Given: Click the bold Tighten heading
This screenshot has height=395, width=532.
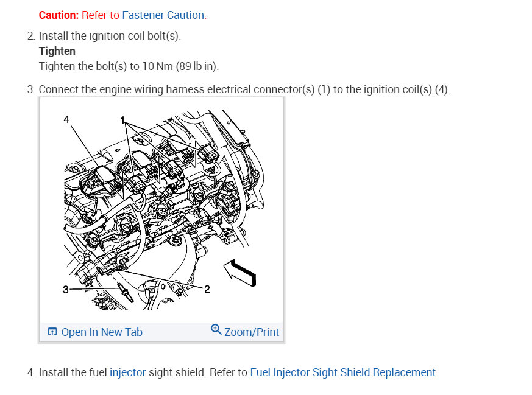Looking at the screenshot, I should [x=57, y=51].
